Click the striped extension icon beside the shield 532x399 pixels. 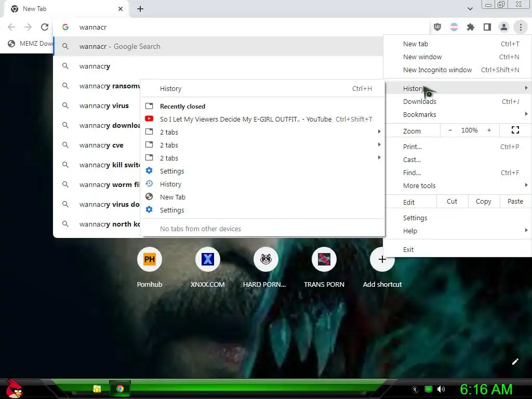coord(454,27)
